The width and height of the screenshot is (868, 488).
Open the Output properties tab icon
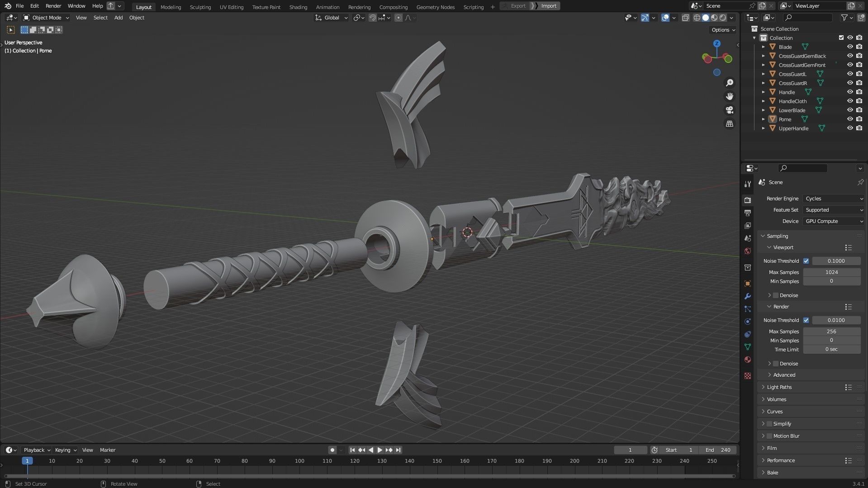click(748, 213)
